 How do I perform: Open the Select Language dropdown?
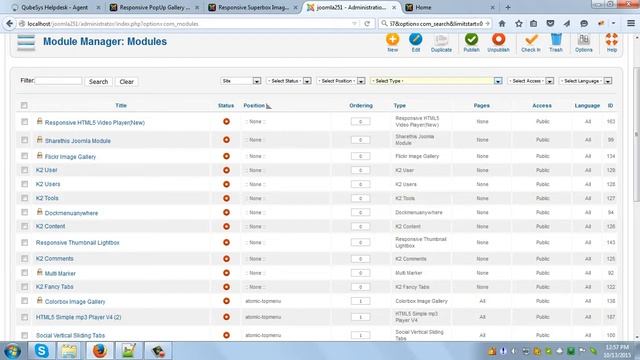click(x=586, y=81)
